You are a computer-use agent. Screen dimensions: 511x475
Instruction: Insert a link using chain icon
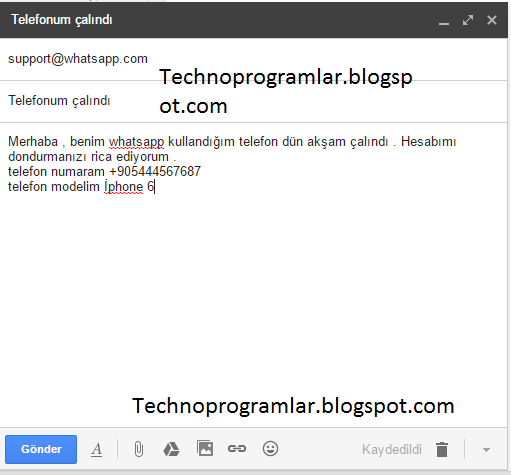(237, 449)
